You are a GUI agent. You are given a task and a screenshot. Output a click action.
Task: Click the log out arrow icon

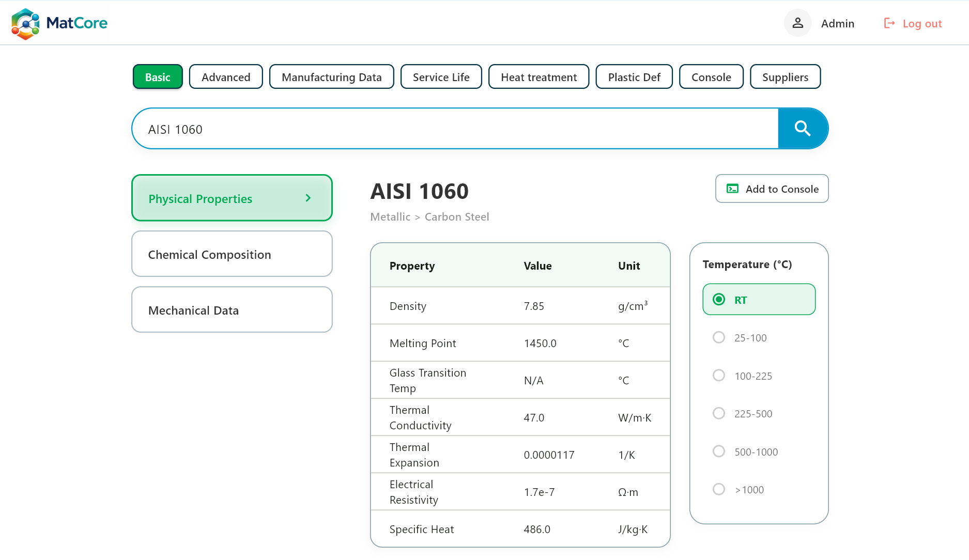[x=889, y=23]
